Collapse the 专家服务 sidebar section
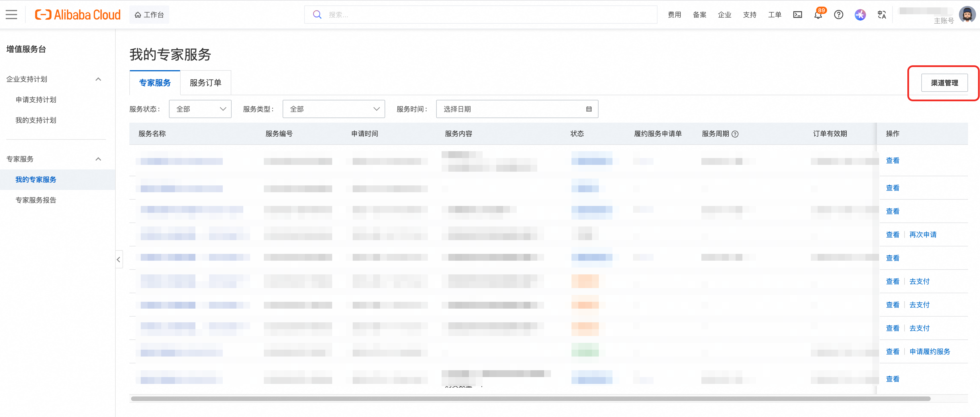 [98, 159]
